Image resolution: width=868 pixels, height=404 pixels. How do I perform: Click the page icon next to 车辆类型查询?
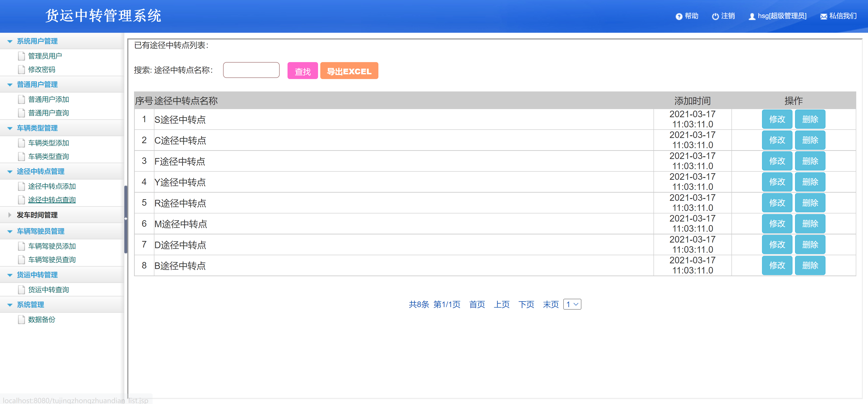(21, 156)
